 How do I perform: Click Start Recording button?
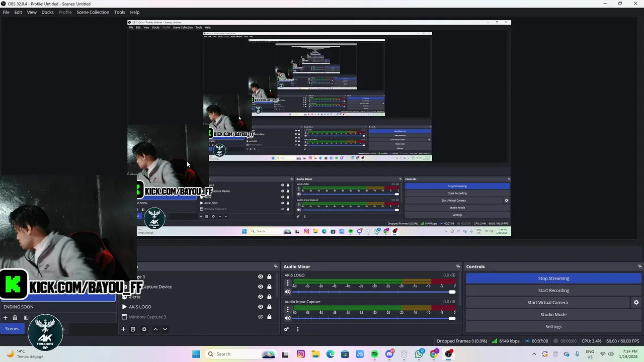click(x=553, y=291)
